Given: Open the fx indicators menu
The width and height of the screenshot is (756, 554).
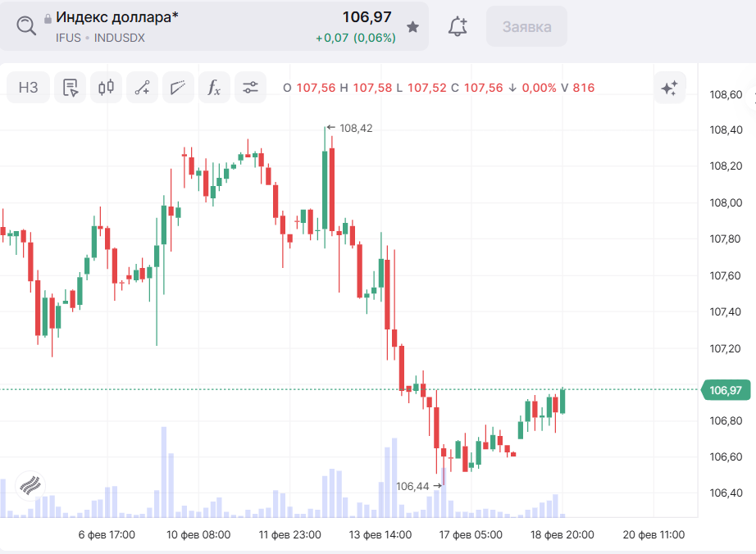Looking at the screenshot, I should tap(214, 88).
